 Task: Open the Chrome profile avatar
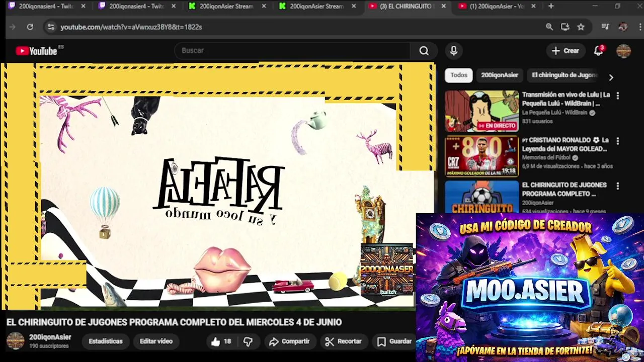point(623,27)
